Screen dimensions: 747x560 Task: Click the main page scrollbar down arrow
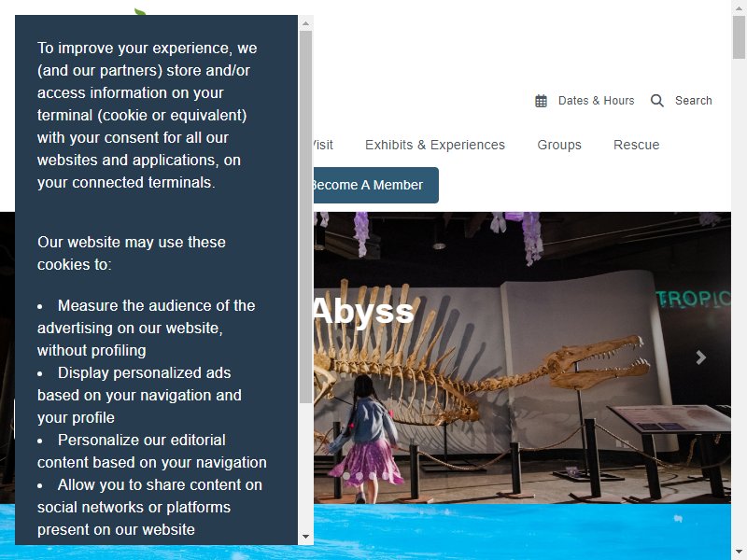740,553
